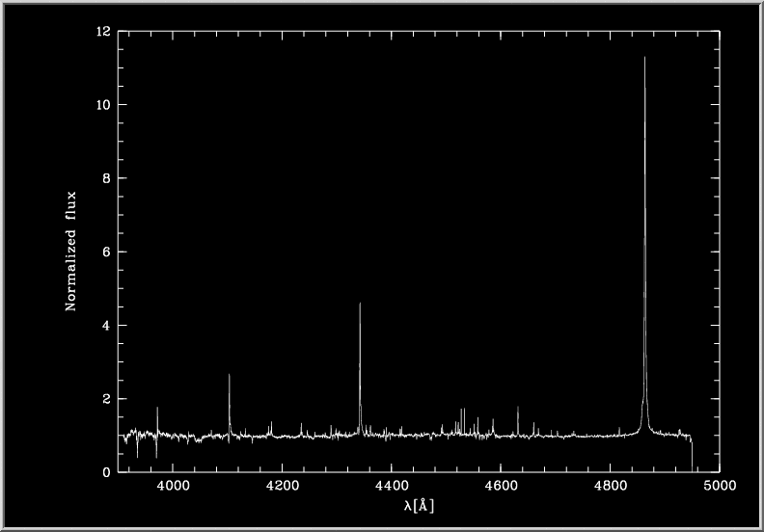This screenshot has width=764, height=532.
Task: Click the 4000 x-axis tick label
Action: pyautogui.click(x=173, y=488)
